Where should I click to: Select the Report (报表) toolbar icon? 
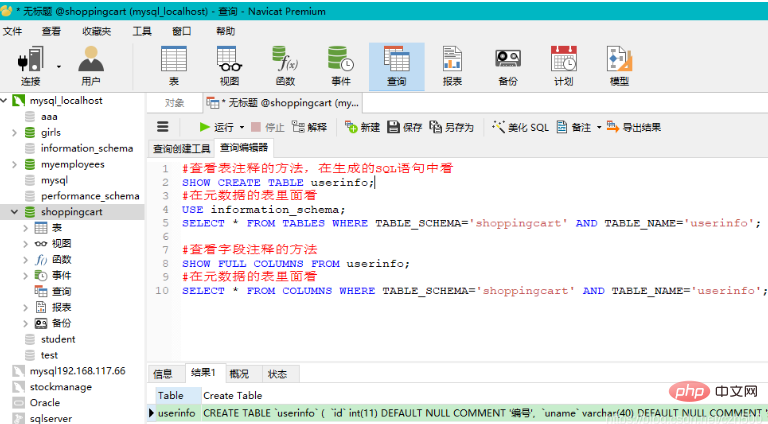click(x=452, y=66)
